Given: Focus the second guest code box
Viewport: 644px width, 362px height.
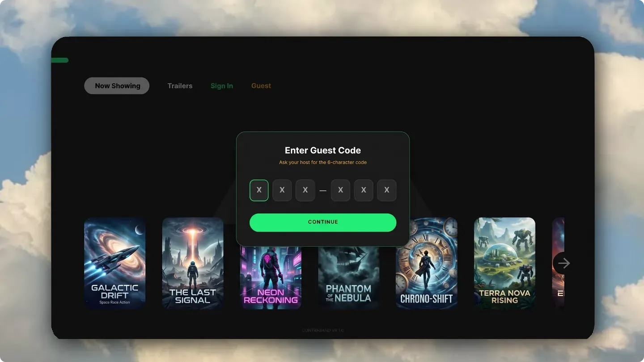Looking at the screenshot, I should (282, 190).
